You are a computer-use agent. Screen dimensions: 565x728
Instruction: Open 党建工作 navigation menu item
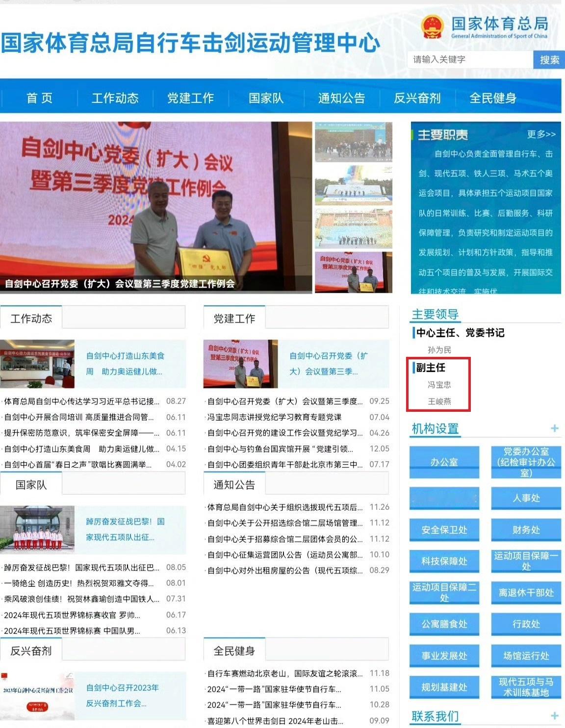coord(191,98)
